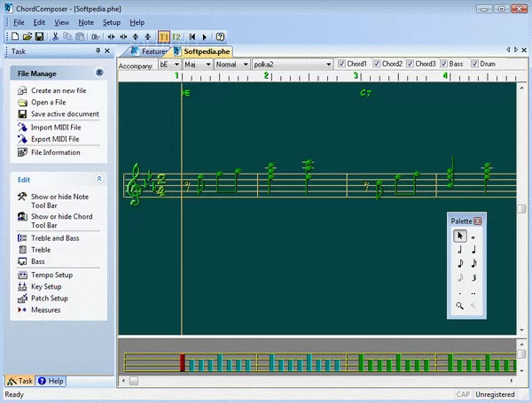Activate the T1 track toolbar button
532x403 pixels.
164,36
